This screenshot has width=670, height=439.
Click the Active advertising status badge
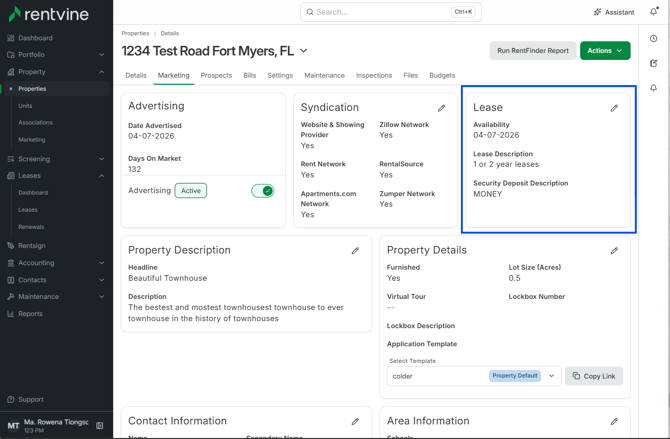[x=191, y=191]
